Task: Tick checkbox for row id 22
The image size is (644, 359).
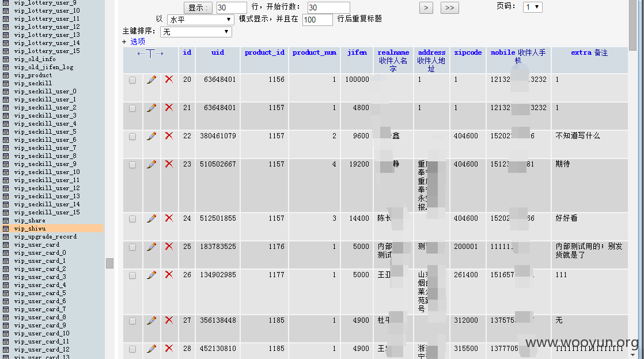Action: (x=132, y=137)
